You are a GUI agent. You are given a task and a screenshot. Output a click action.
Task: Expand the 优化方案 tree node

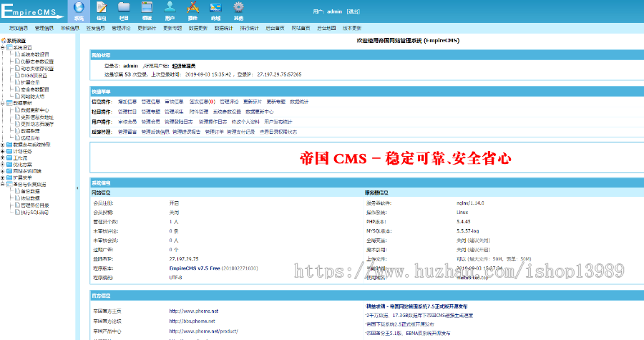tap(3, 164)
